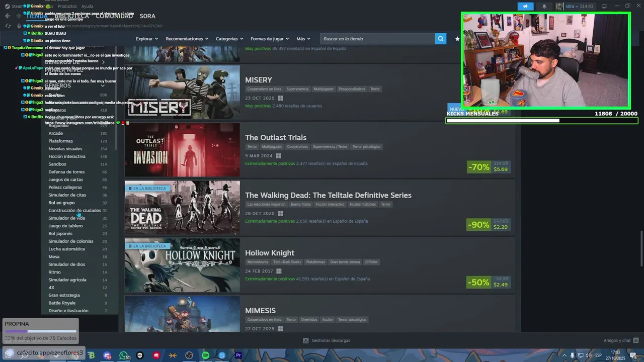Expand the Recomendaciones dropdown
644x362 pixels.
pos(187,39)
